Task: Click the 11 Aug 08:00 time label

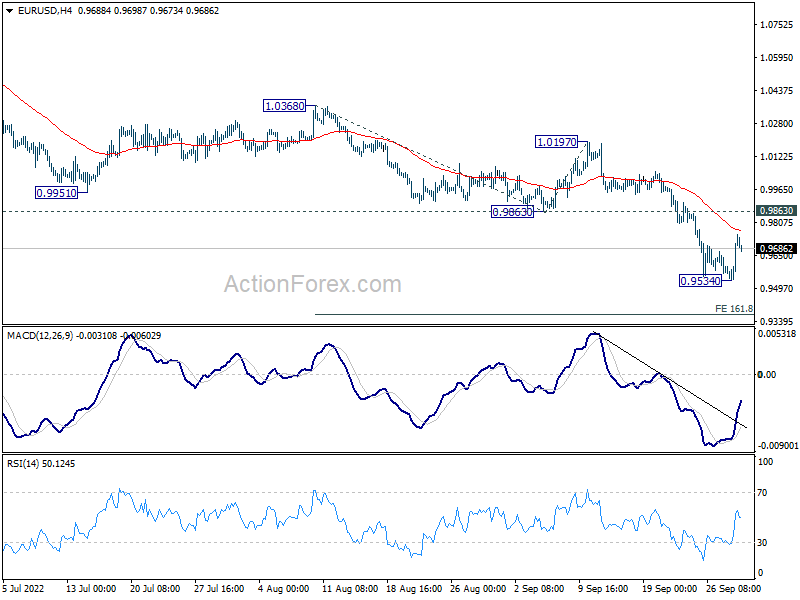Action: (x=350, y=588)
